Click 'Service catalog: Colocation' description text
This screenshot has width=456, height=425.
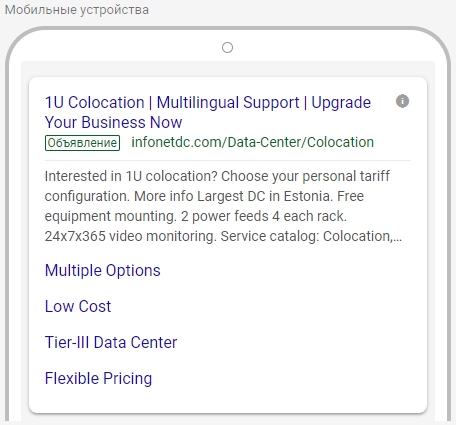(307, 236)
